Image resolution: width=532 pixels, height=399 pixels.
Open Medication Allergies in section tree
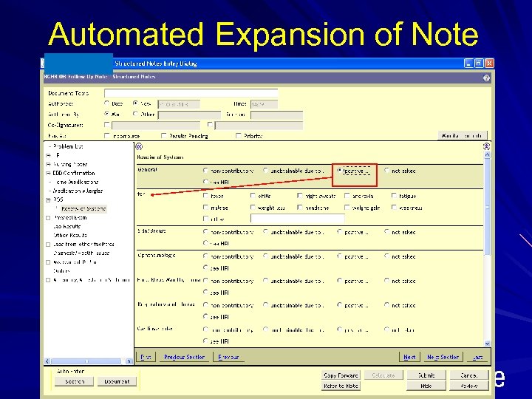[x=78, y=191]
